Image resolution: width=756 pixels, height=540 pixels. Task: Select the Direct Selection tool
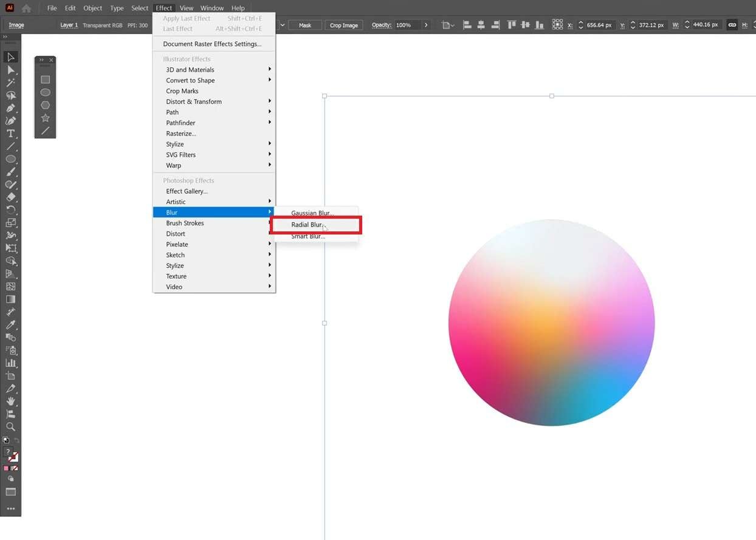[10, 70]
